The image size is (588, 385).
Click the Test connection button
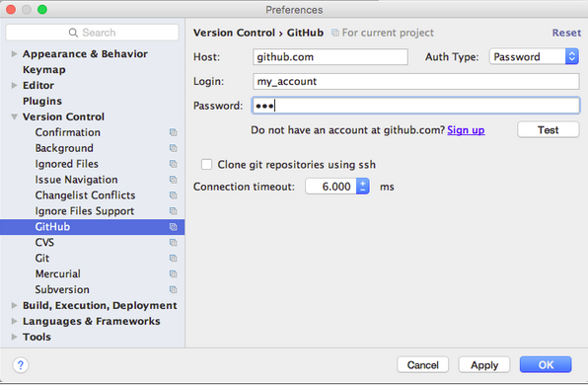[549, 130]
